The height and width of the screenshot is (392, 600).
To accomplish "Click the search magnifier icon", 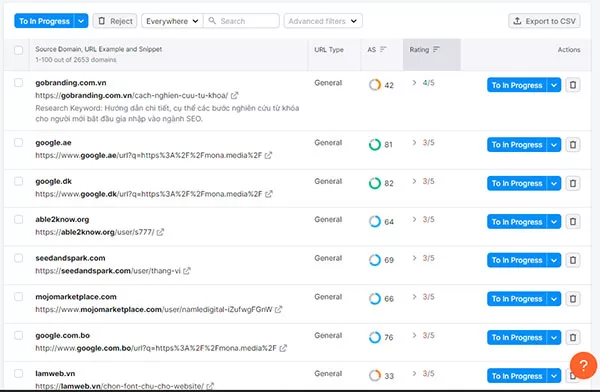I will (x=212, y=21).
